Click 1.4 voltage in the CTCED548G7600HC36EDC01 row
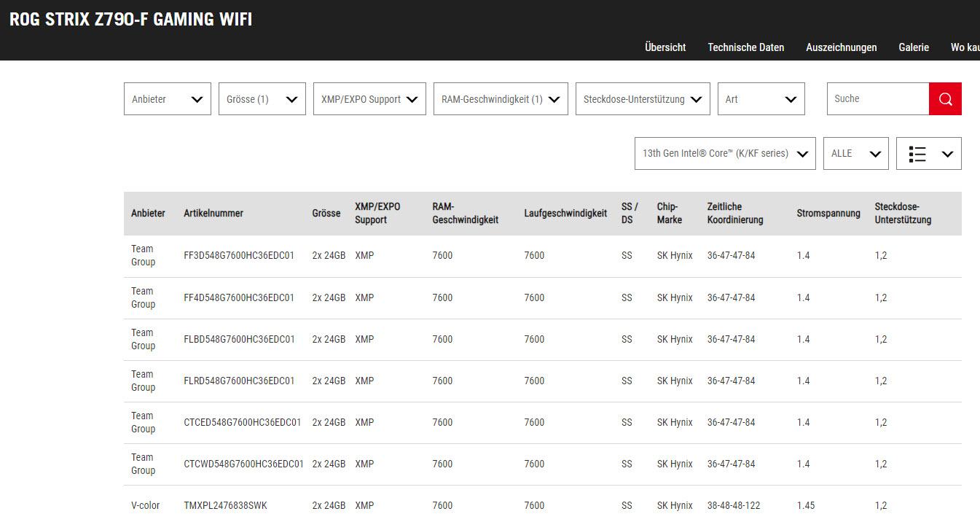The image size is (980, 514). click(x=803, y=423)
